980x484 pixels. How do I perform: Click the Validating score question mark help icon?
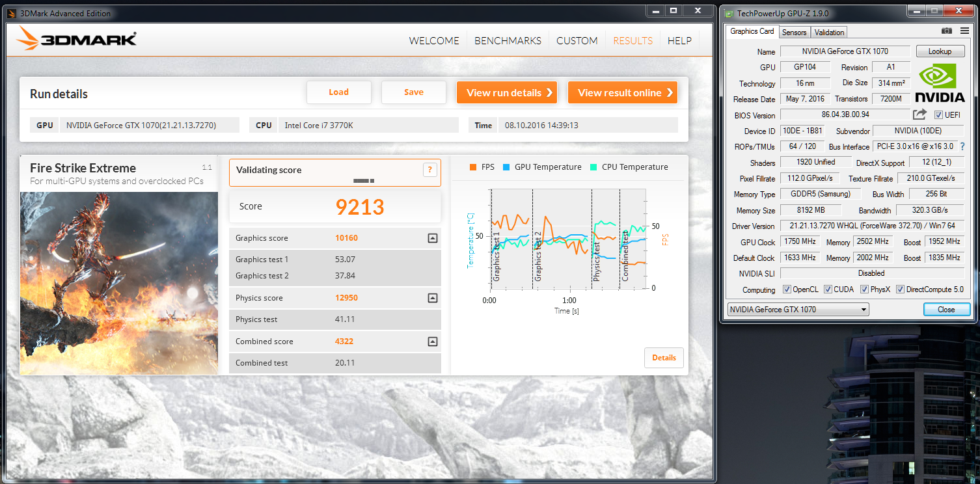(x=429, y=170)
